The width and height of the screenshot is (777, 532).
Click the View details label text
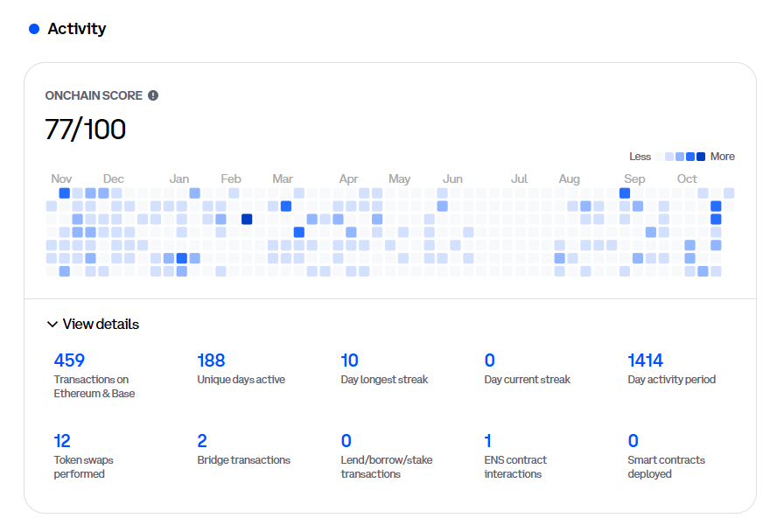(x=101, y=325)
